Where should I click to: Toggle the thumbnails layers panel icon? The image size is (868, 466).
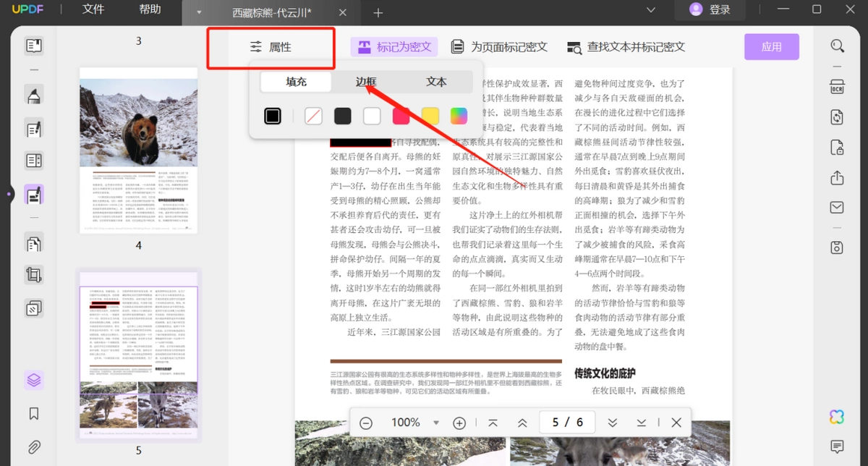coord(34,380)
